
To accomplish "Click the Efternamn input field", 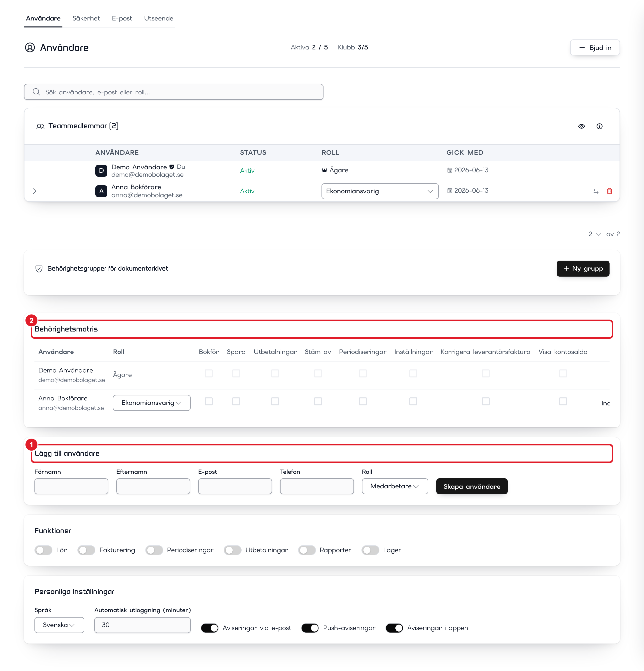I will 153,486.
